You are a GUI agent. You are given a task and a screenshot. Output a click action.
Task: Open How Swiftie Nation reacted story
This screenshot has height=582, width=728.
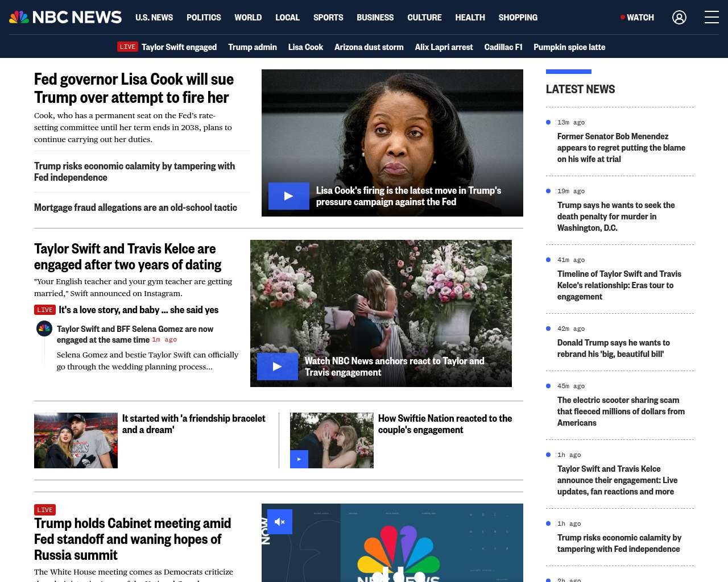(445, 424)
